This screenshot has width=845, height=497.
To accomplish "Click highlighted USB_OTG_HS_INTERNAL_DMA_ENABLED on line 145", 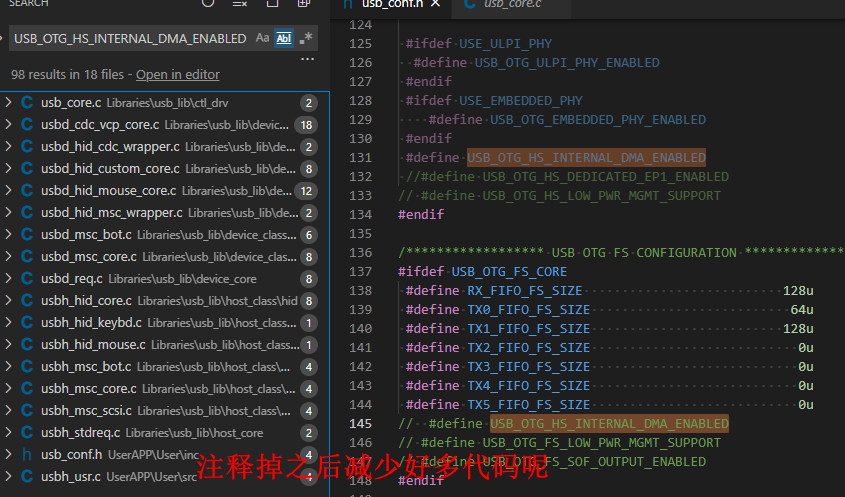I will [x=609, y=424].
